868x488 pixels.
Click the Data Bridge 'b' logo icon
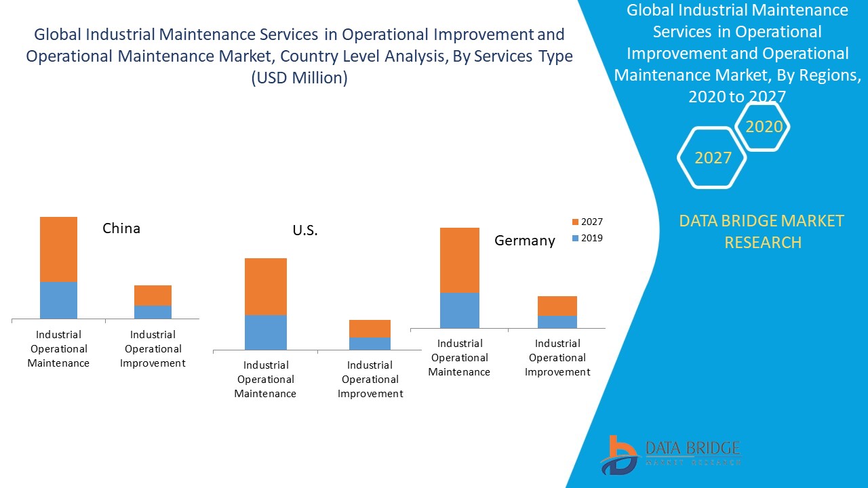pos(618,455)
